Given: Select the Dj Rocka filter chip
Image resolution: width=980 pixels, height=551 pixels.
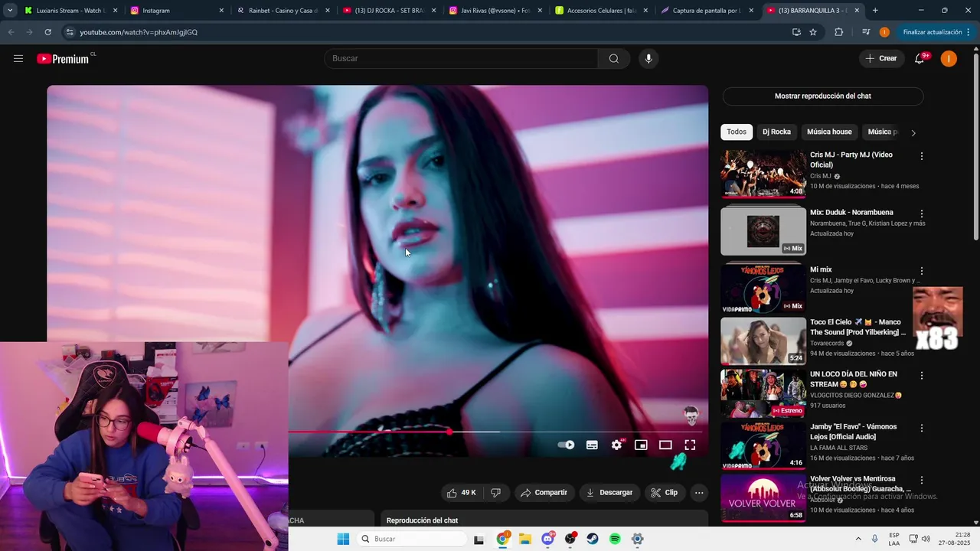Looking at the screenshot, I should tap(776, 132).
